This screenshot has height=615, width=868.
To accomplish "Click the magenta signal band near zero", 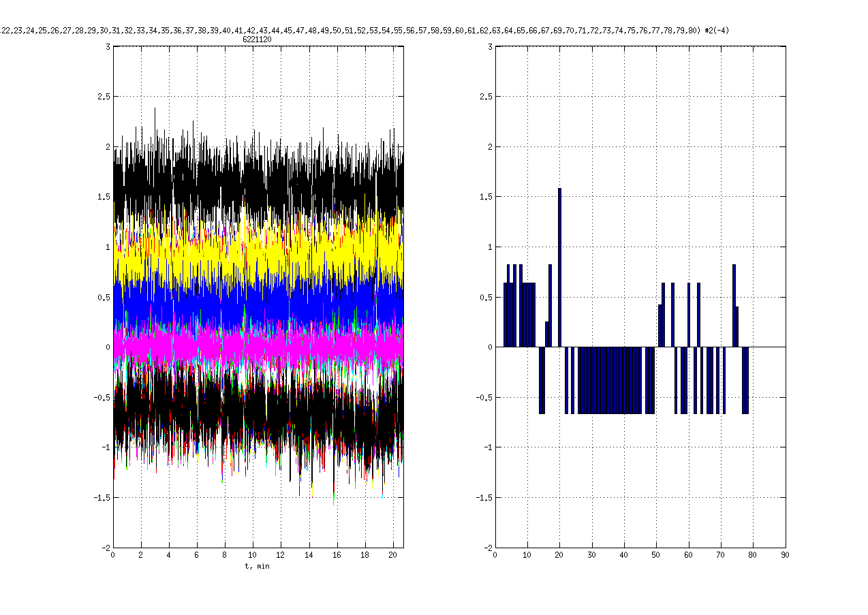I will [259, 344].
